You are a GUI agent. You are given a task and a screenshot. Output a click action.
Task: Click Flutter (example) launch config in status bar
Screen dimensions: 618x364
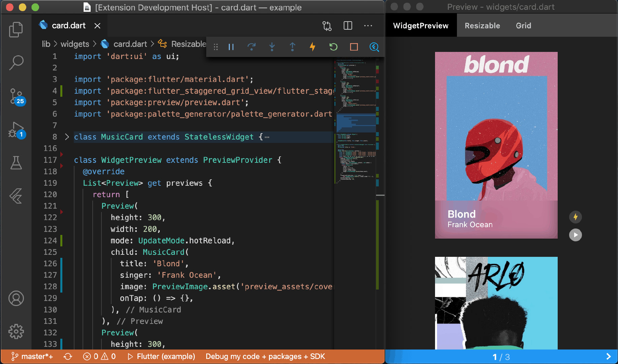tap(161, 357)
